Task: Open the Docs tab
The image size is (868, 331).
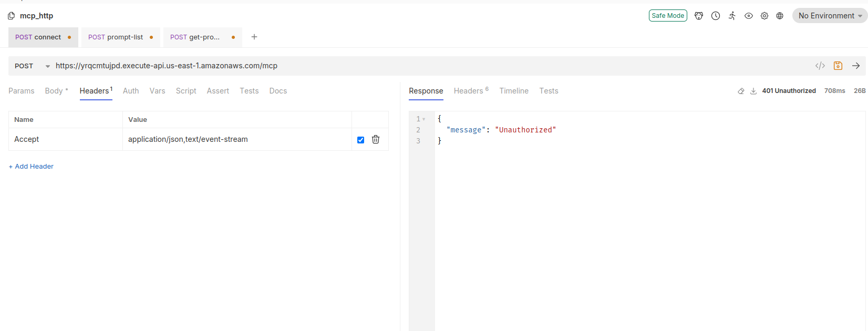Action: pyautogui.click(x=278, y=91)
